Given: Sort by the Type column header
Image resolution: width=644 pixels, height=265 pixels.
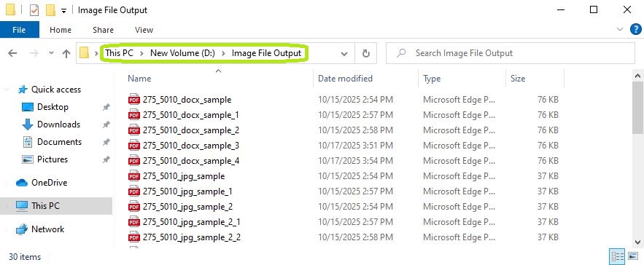Looking at the screenshot, I should [x=432, y=79].
